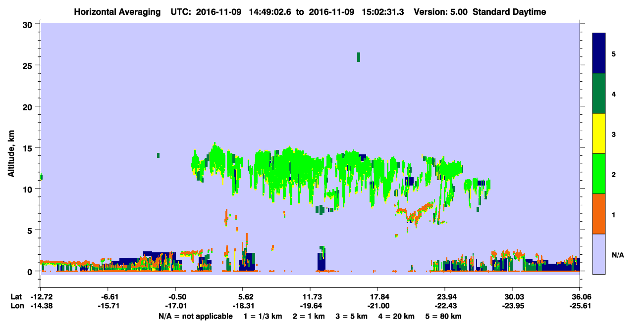Click the small green feature at 14 km left of the cloud

pyautogui.click(x=158, y=155)
